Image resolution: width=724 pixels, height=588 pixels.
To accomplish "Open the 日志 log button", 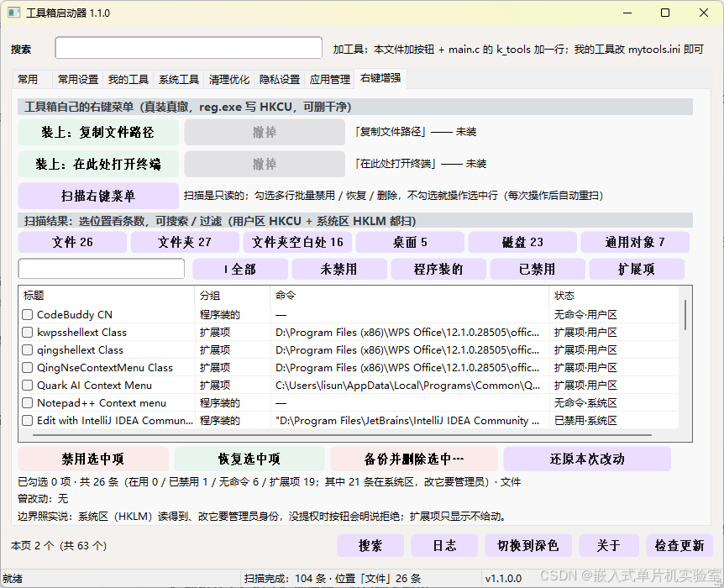I will pos(444,545).
